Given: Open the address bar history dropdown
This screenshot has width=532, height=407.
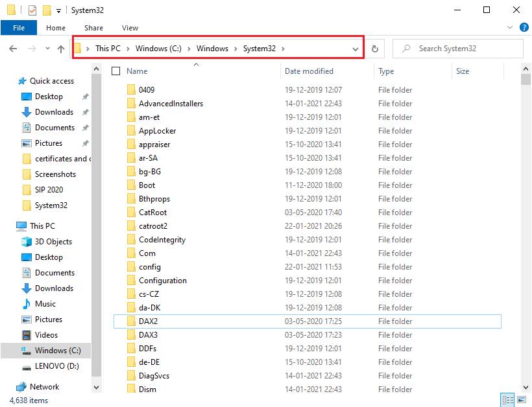Looking at the screenshot, I should point(356,49).
